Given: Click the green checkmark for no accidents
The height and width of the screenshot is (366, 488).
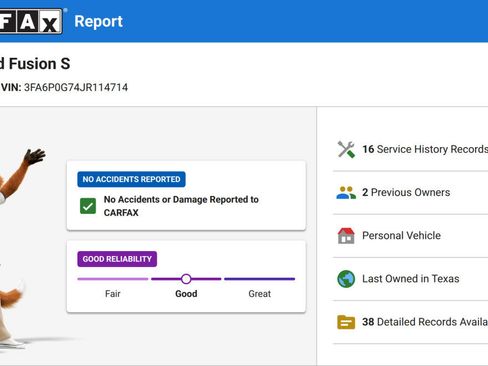Looking at the screenshot, I should 88,206.
